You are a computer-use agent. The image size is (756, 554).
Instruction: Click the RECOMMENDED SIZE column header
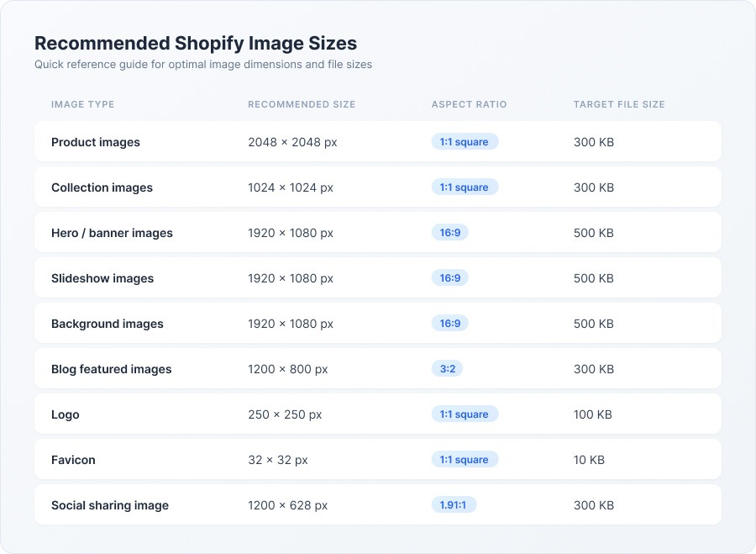click(302, 104)
